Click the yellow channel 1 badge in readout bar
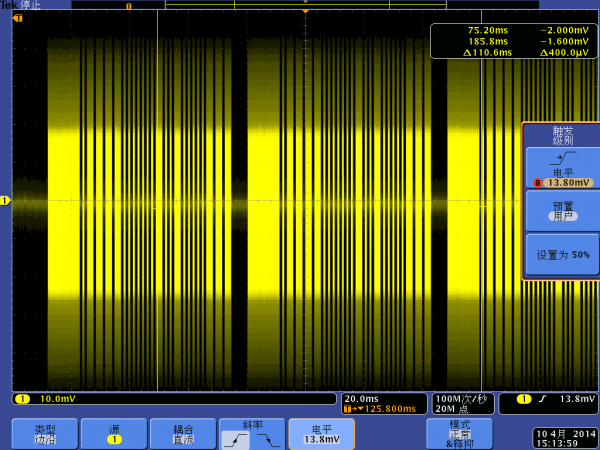The height and width of the screenshot is (450, 600). pos(20,399)
